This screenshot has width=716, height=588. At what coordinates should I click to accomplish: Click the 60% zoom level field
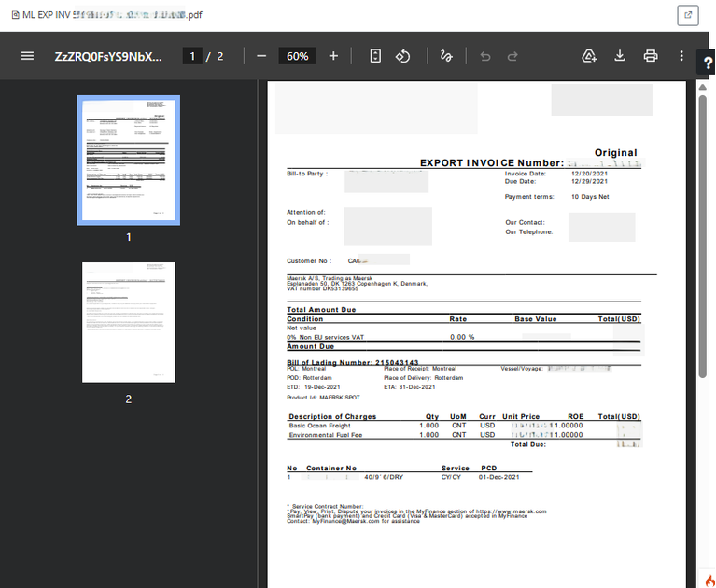[297, 56]
